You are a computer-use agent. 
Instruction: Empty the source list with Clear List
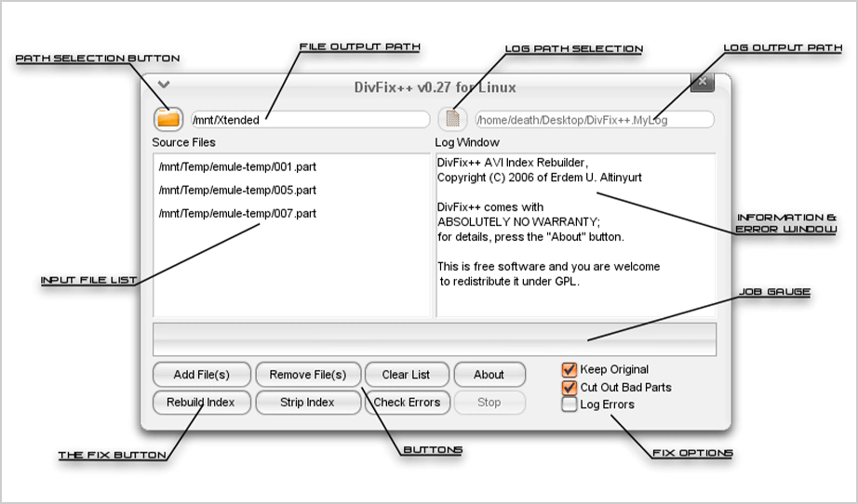coord(406,375)
